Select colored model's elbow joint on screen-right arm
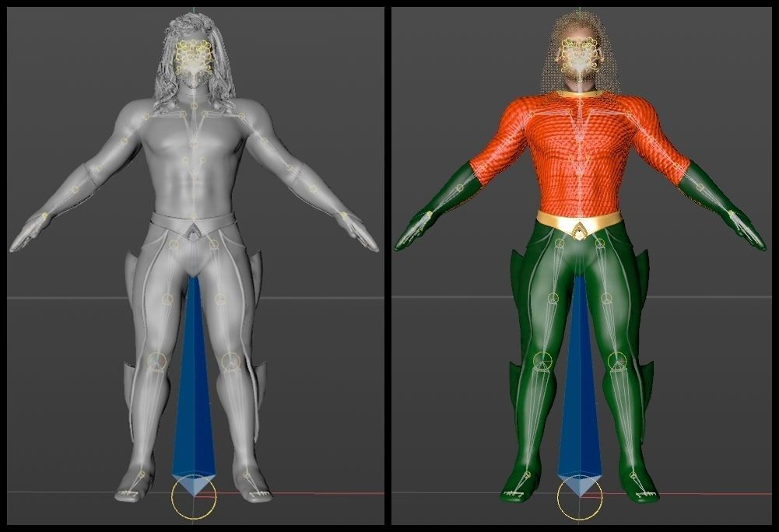The image size is (779, 532). [x=676, y=169]
